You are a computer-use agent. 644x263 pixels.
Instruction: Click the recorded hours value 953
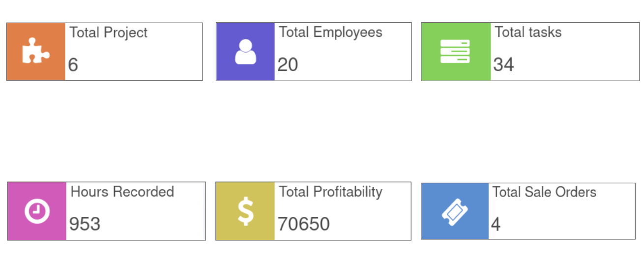(x=85, y=224)
